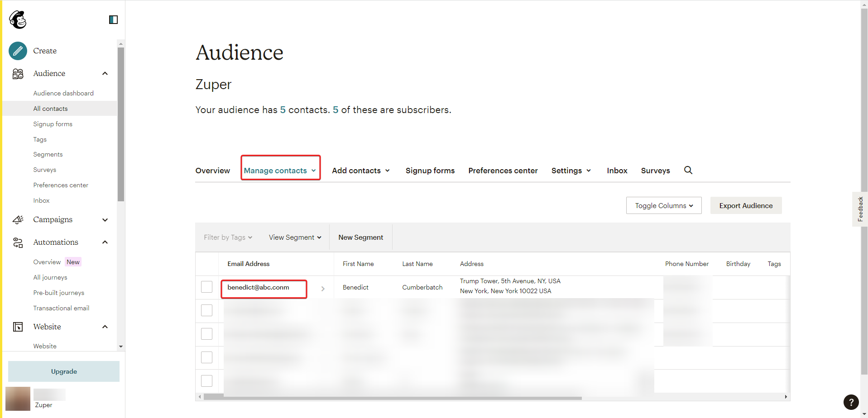The height and width of the screenshot is (418, 868).
Task: Tick the last contact row checkbox
Action: pyautogui.click(x=206, y=381)
